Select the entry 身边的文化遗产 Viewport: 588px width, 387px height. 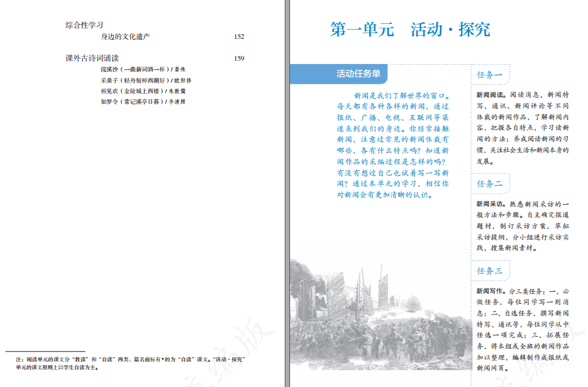(126, 36)
